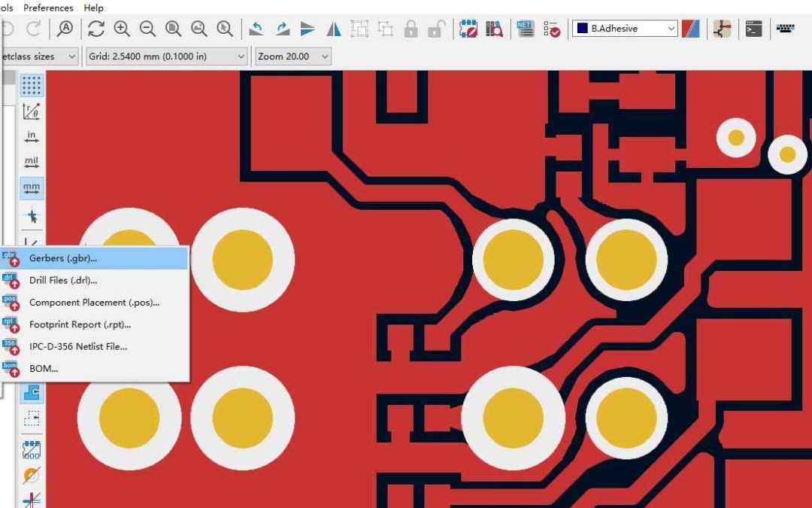812x508 pixels.
Task: Click the Redo arrow in the toolbar
Action: 34,29
